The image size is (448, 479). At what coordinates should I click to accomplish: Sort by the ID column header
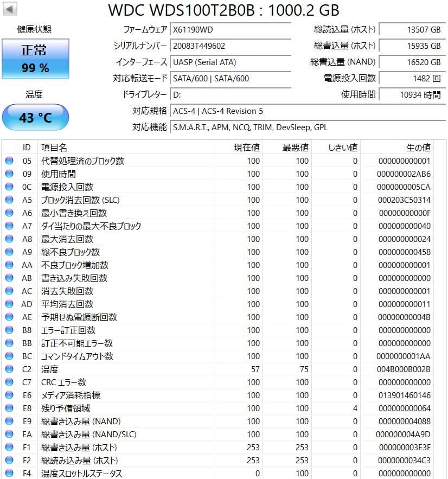(27, 148)
